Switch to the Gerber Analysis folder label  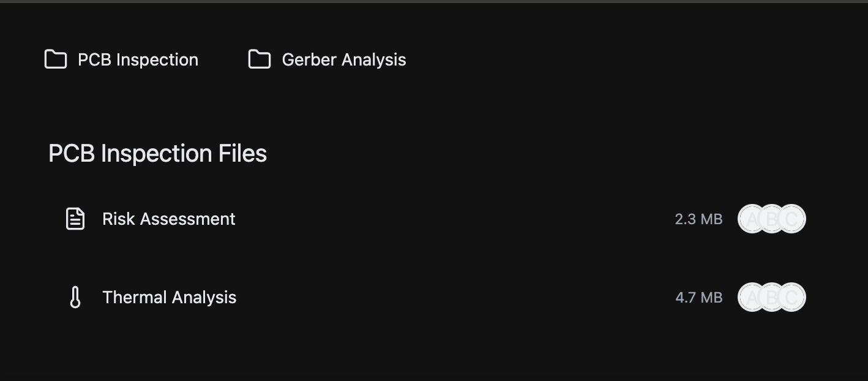point(343,59)
